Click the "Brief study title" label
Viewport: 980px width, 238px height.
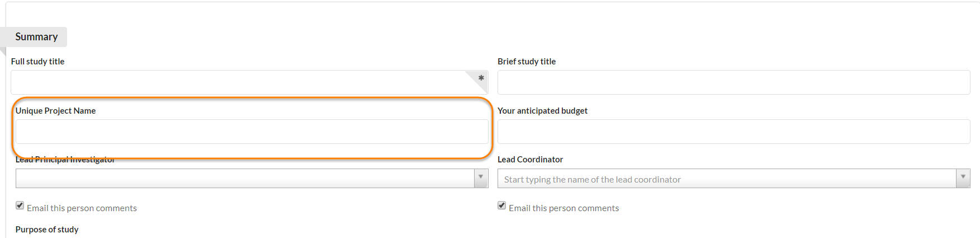pyautogui.click(x=527, y=62)
